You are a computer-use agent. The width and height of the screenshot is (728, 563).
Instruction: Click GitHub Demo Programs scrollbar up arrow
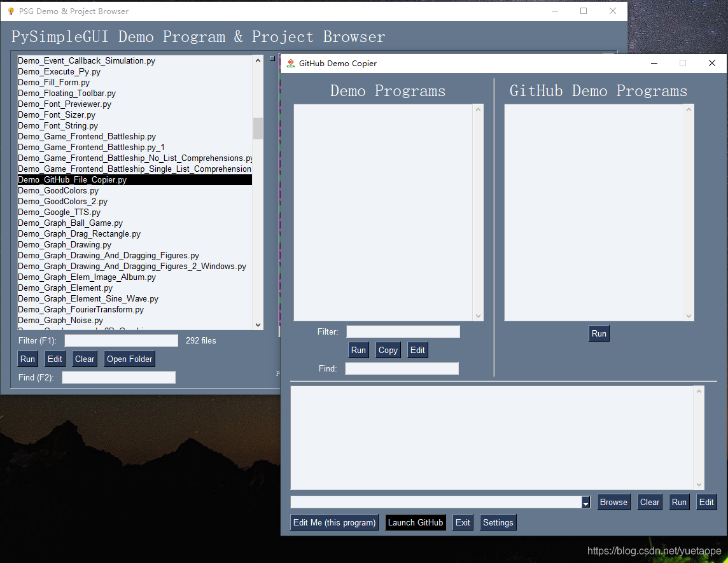pos(689,109)
